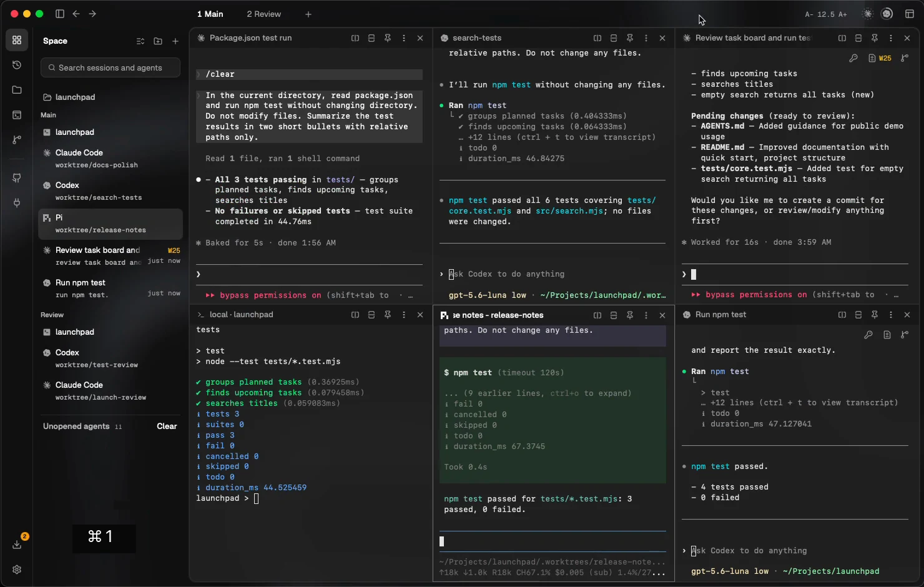Screen dimensions: 924x587
Task: Collapse the Review group header
Action: (52, 315)
